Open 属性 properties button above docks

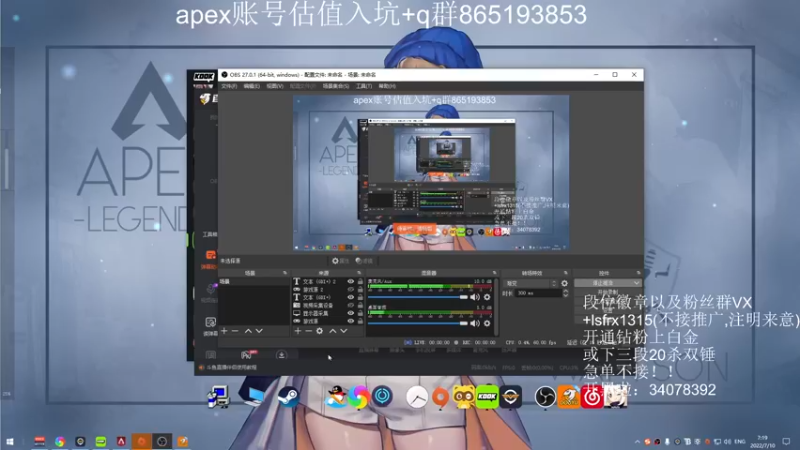point(340,261)
